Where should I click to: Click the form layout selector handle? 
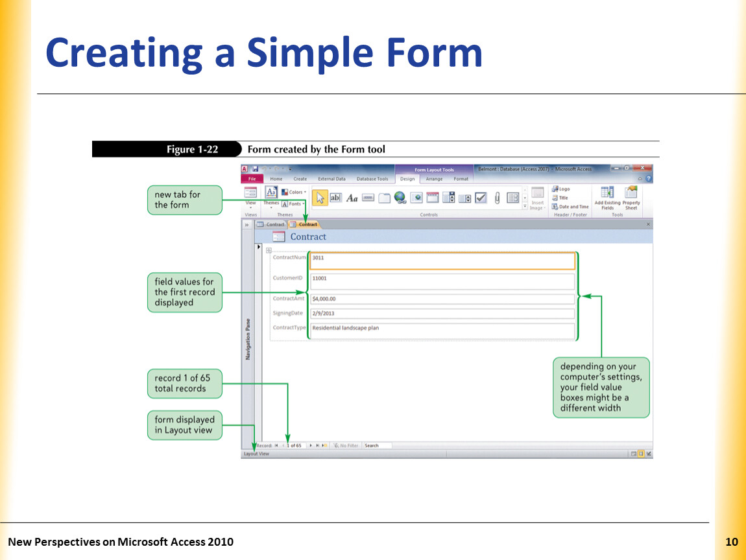(x=269, y=251)
